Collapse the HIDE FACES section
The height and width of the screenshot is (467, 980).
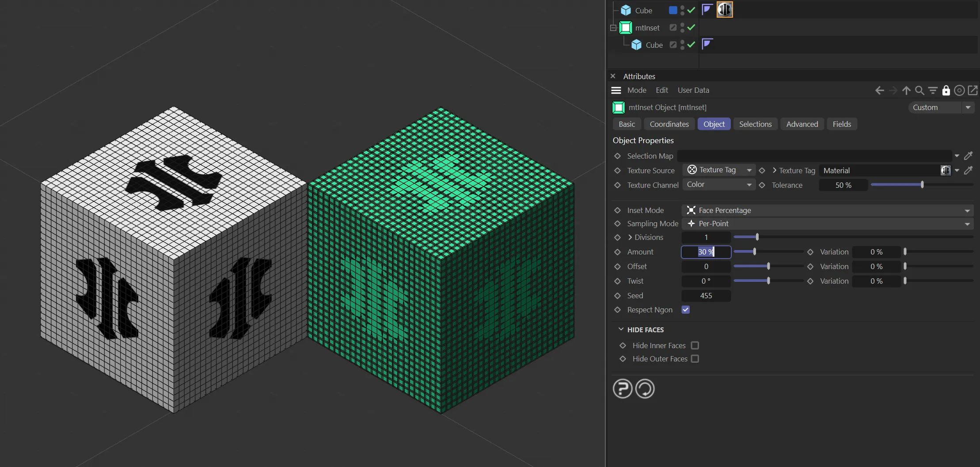click(x=621, y=330)
